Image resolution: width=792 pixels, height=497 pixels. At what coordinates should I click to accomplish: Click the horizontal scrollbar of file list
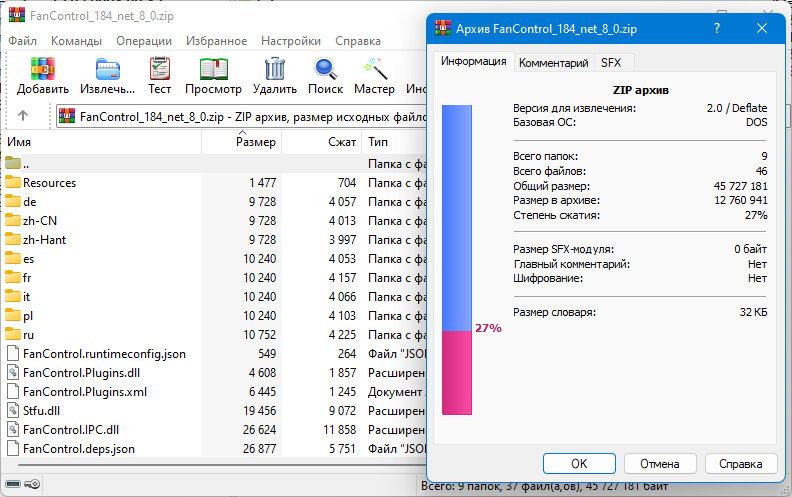(222, 465)
